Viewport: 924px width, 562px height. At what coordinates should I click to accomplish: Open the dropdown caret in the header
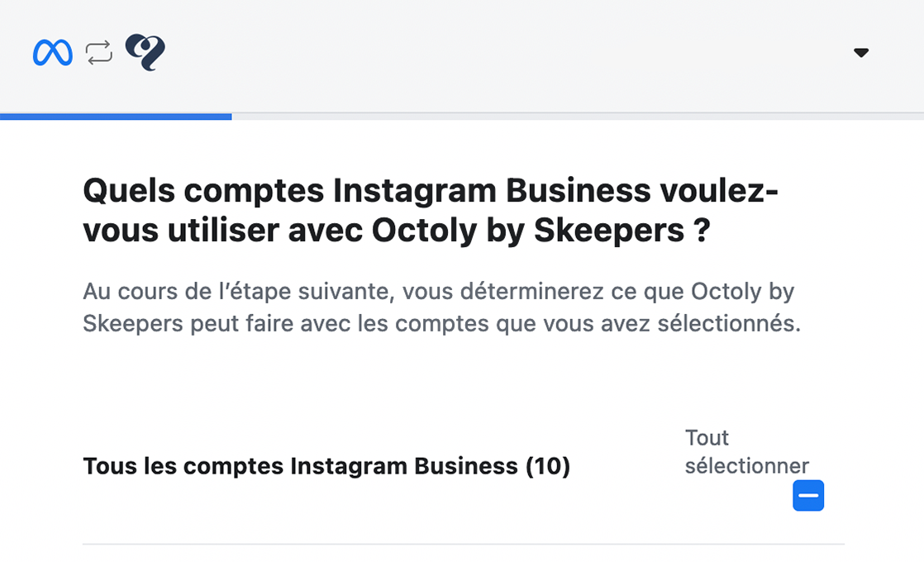pos(861,53)
